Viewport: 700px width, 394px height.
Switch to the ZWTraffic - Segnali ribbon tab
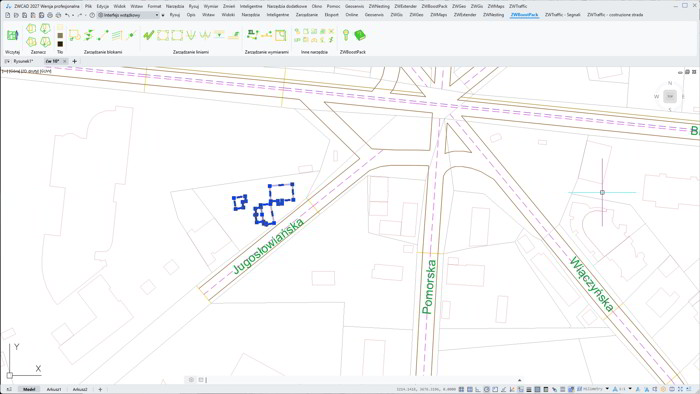tap(562, 15)
